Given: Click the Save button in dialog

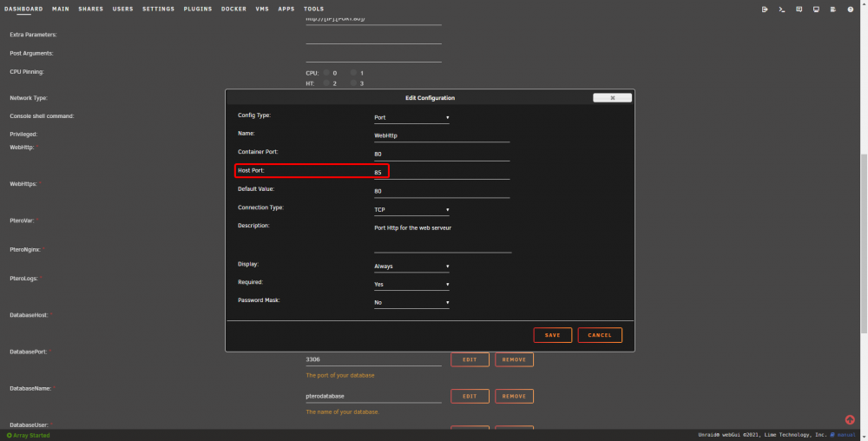Looking at the screenshot, I should (552, 335).
